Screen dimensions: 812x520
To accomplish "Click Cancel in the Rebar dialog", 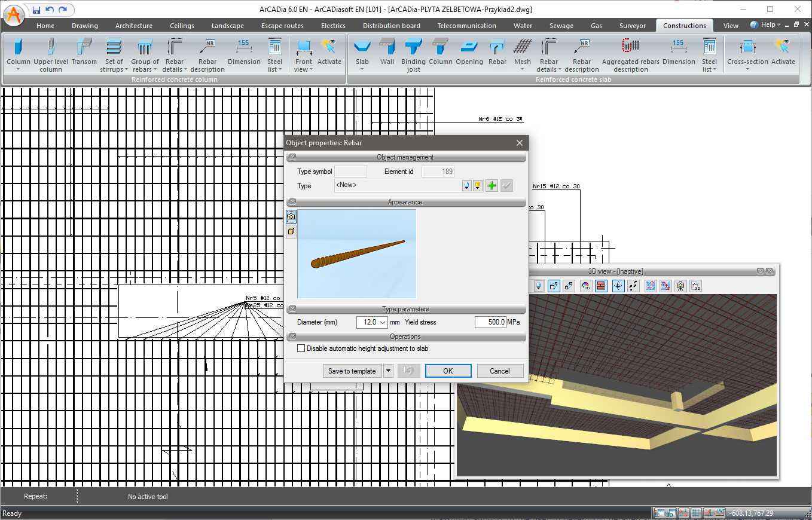I will tap(499, 371).
